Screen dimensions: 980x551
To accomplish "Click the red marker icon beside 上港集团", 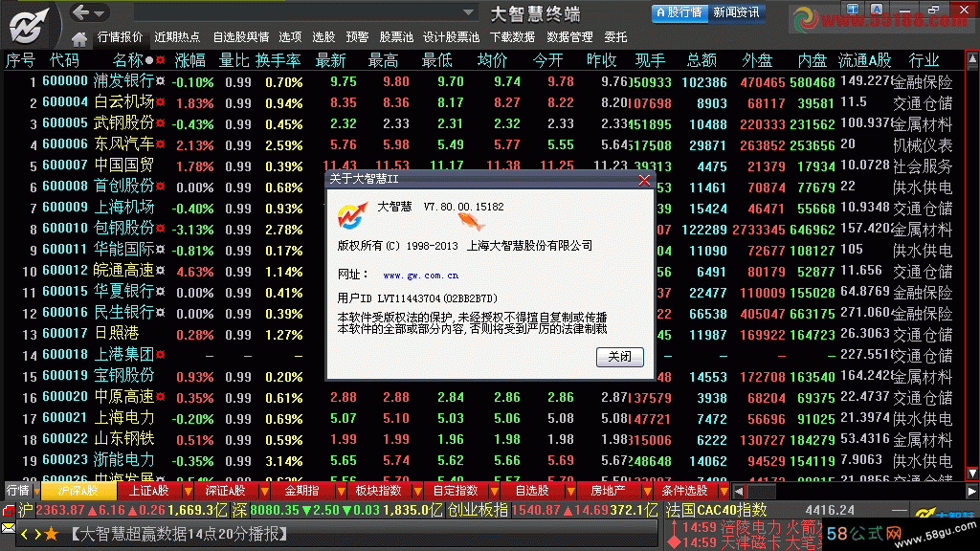I will coord(161,355).
